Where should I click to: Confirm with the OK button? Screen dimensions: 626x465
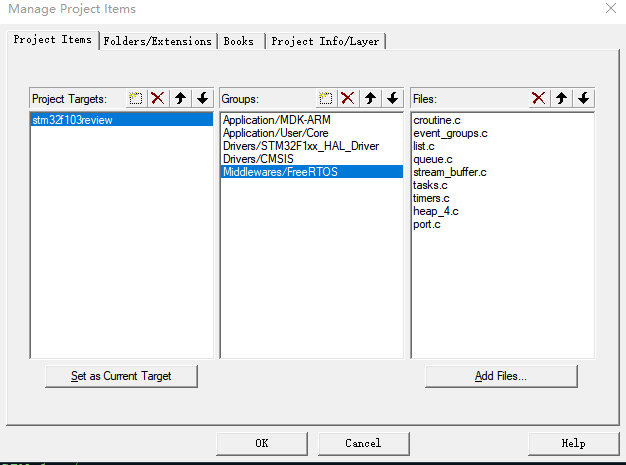(262, 443)
